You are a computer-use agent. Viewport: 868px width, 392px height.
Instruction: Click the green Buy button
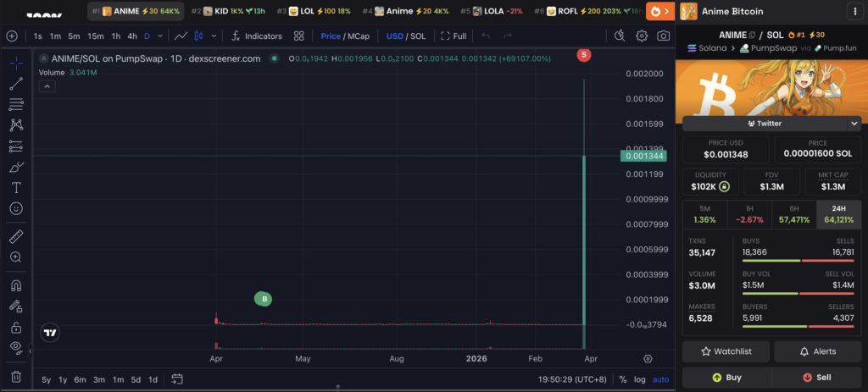(726, 378)
